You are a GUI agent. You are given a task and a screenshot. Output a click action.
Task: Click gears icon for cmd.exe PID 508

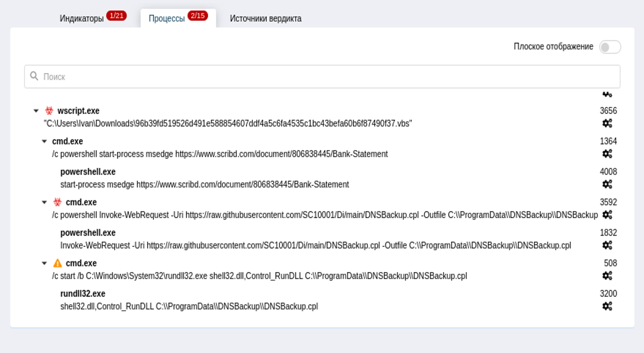pyautogui.click(x=607, y=276)
